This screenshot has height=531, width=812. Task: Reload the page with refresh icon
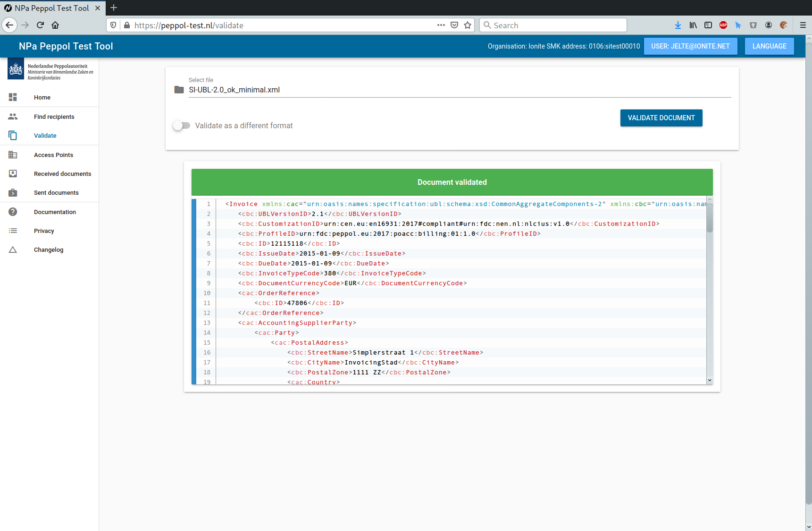pyautogui.click(x=40, y=25)
